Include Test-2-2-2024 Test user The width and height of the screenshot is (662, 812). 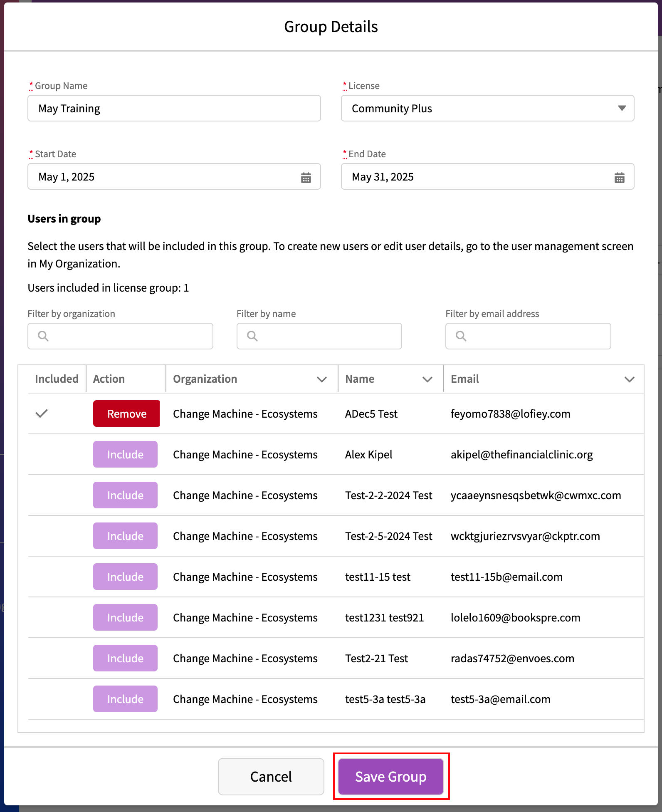(x=125, y=495)
